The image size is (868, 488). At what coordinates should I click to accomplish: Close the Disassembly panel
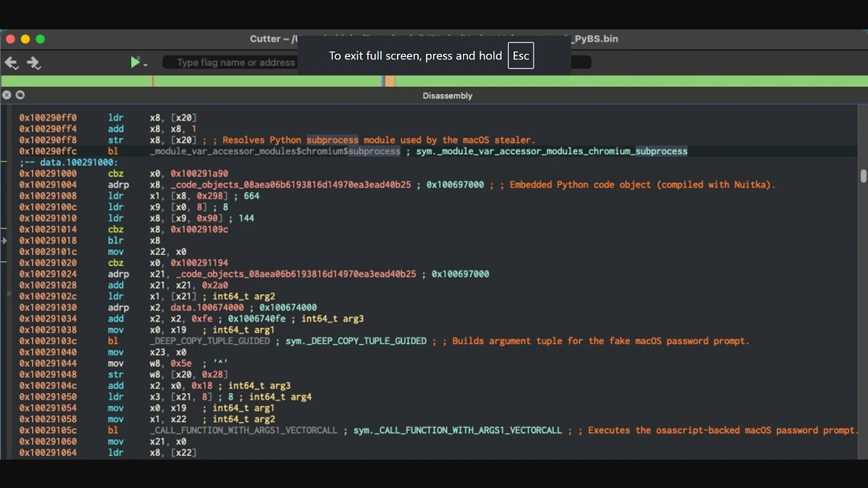(x=6, y=94)
